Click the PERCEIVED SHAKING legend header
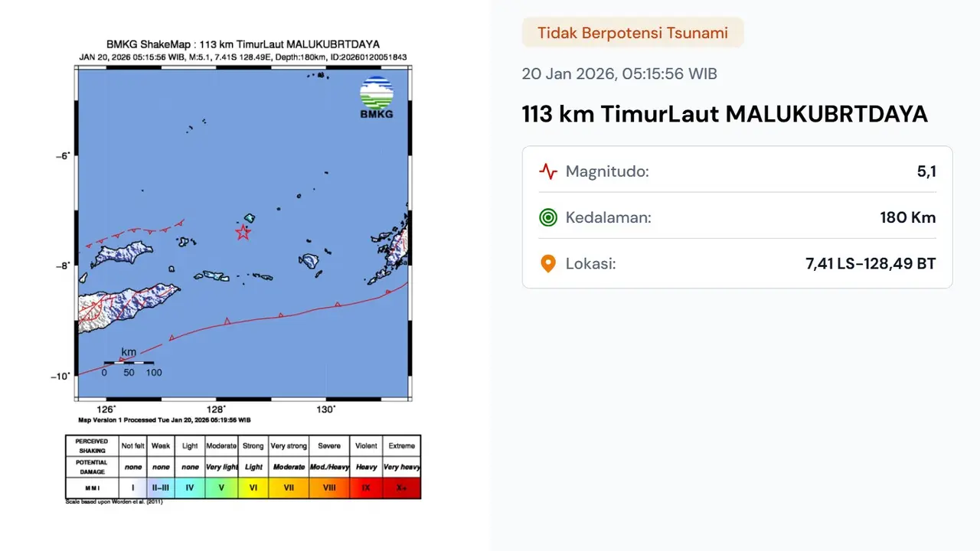The image size is (980, 551). click(92, 445)
